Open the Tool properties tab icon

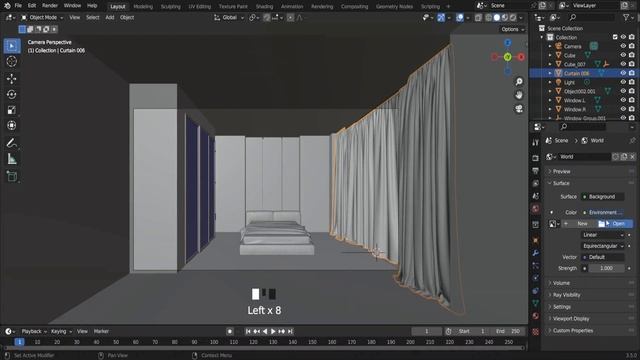coord(536,142)
